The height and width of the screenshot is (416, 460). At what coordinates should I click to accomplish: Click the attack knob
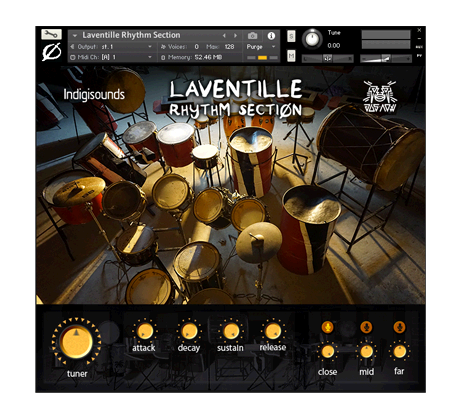[145, 331]
